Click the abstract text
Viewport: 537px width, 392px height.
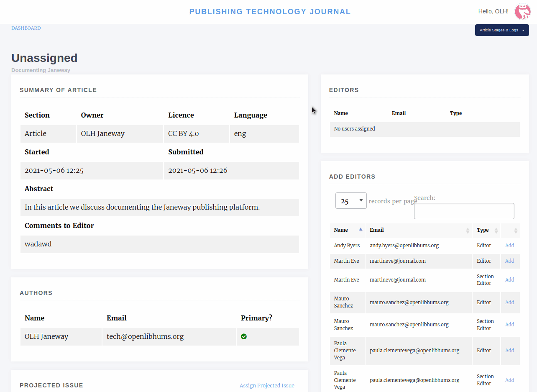142,207
